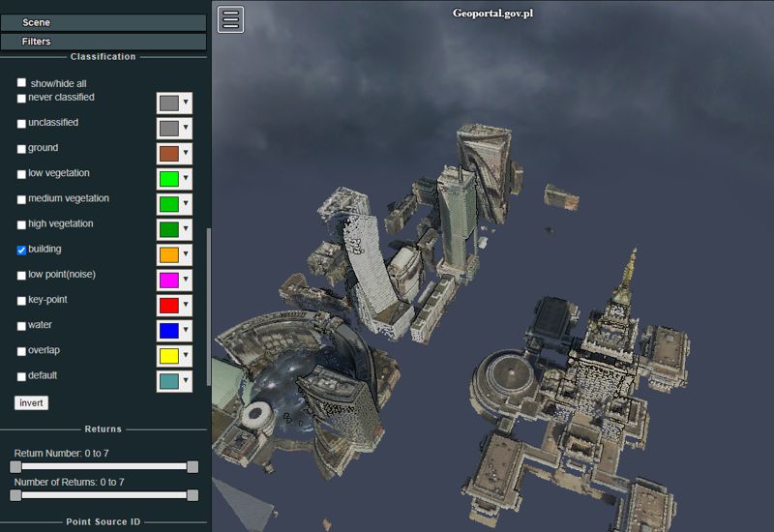Pick the gray never classified swatch
This screenshot has height=532, width=774.
click(169, 103)
